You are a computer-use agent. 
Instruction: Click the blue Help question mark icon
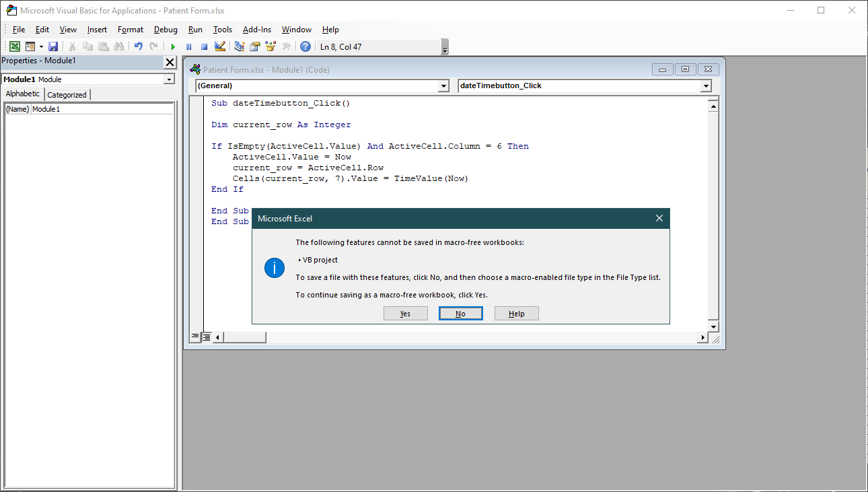pyautogui.click(x=305, y=46)
